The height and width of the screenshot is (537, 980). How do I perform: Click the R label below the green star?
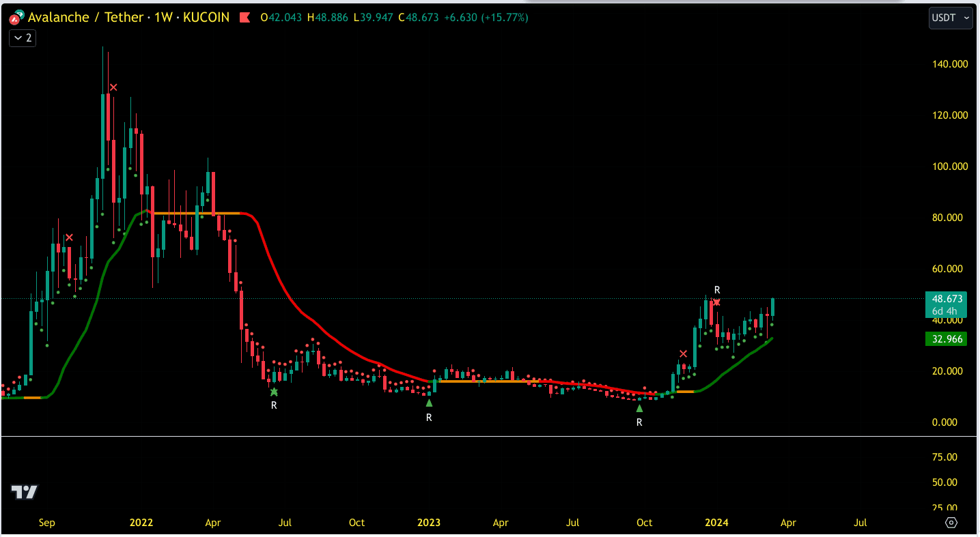[x=274, y=405]
